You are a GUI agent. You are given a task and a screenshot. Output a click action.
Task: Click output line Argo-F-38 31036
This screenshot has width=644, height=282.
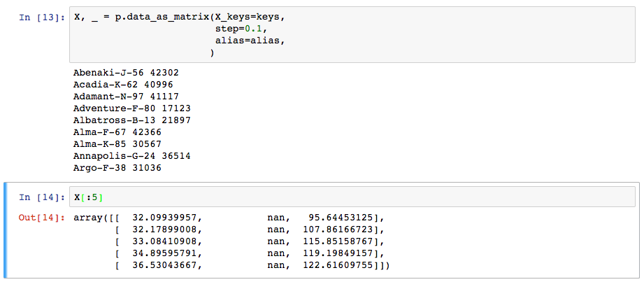(117, 168)
